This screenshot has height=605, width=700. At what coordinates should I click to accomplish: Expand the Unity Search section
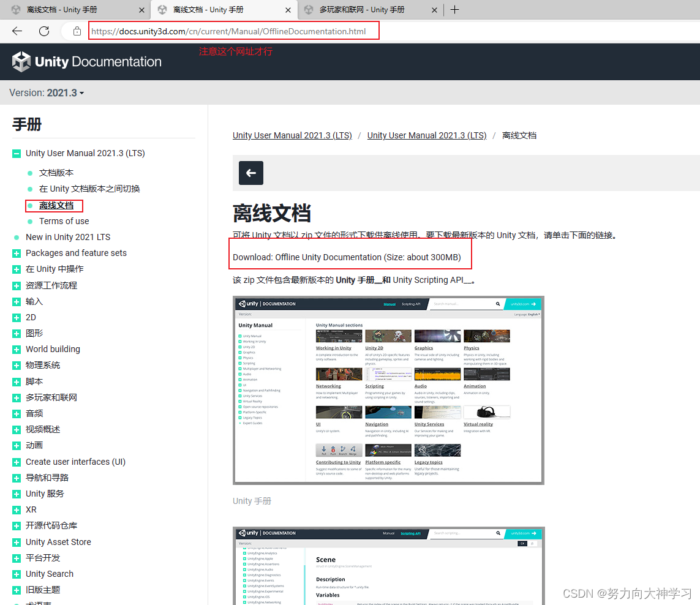coord(17,574)
